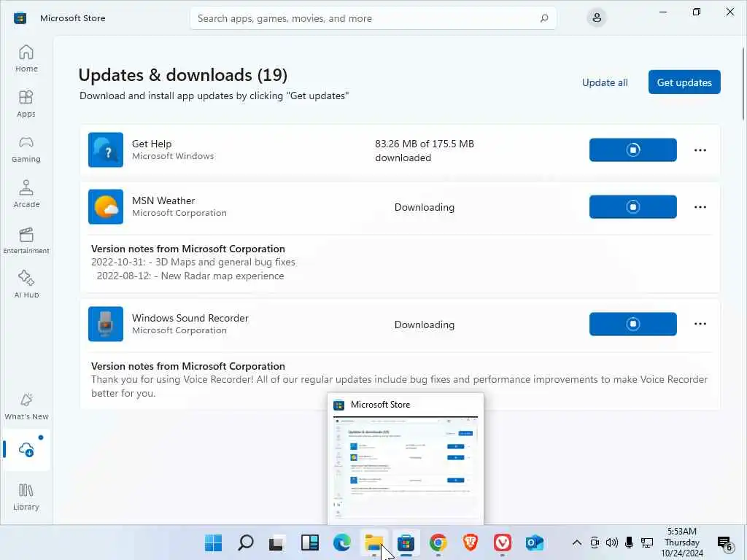Screen dimensions: 747x560
Task: Open the Gaming section
Action: (x=26, y=149)
